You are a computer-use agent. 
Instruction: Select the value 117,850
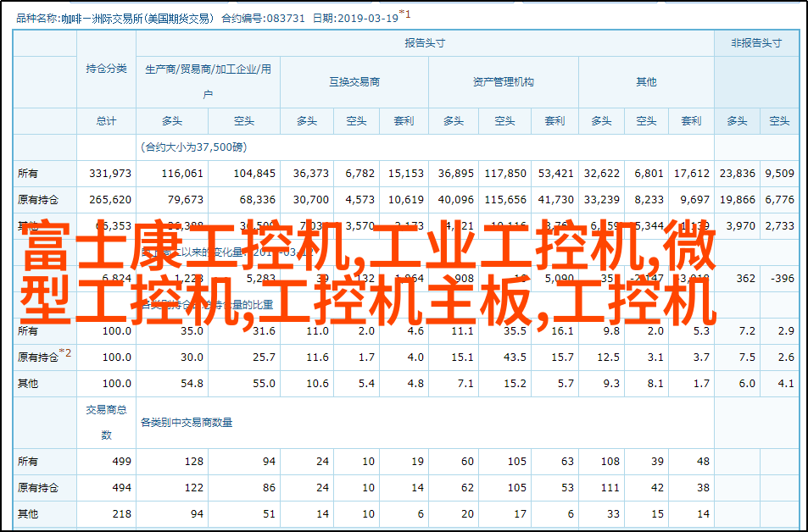pos(505,174)
